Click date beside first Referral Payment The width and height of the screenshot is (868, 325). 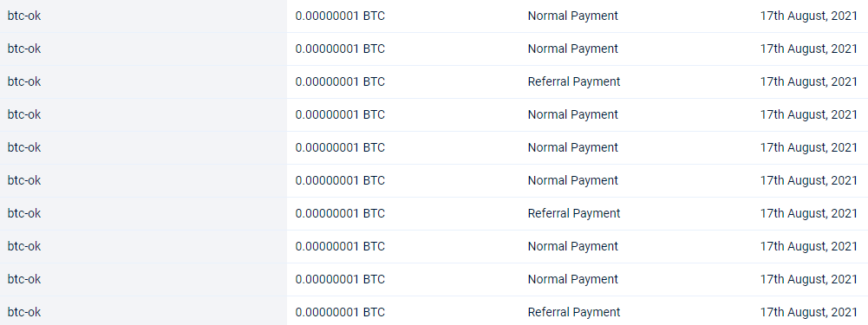809,82
